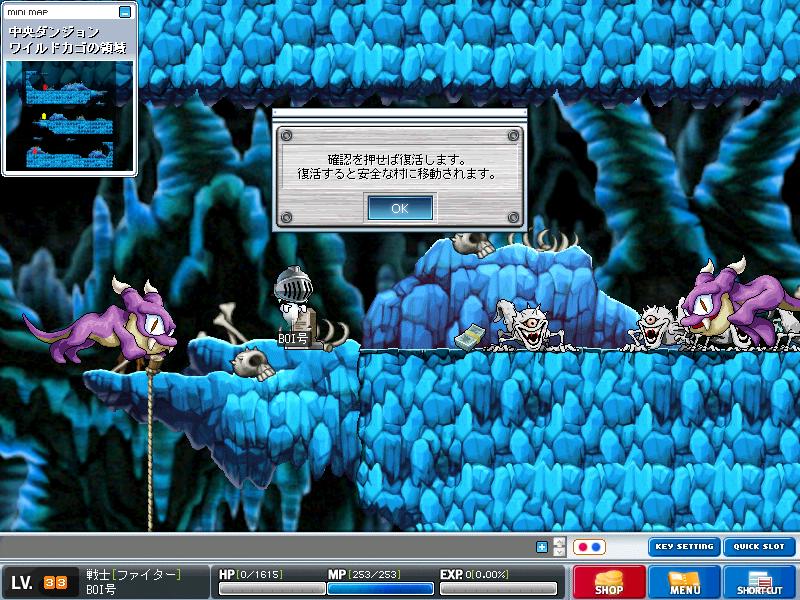Pick up the dropped meso money bundle
This screenshot has height=600, width=800.
(x=470, y=337)
